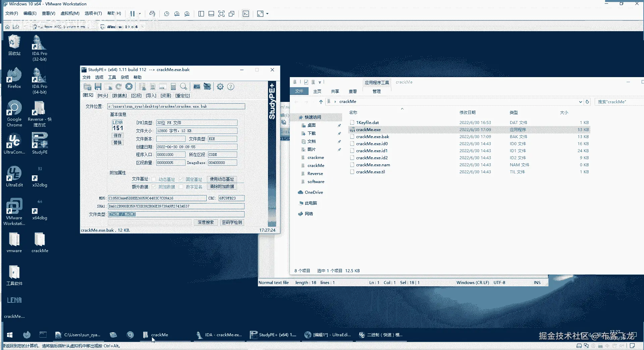
Task: Select crackMe.exe.bak in the file list
Action: pyautogui.click(x=470, y=137)
